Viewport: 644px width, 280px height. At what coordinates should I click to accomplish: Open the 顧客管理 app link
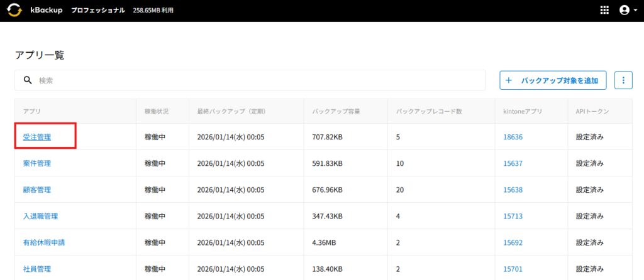pyautogui.click(x=37, y=190)
